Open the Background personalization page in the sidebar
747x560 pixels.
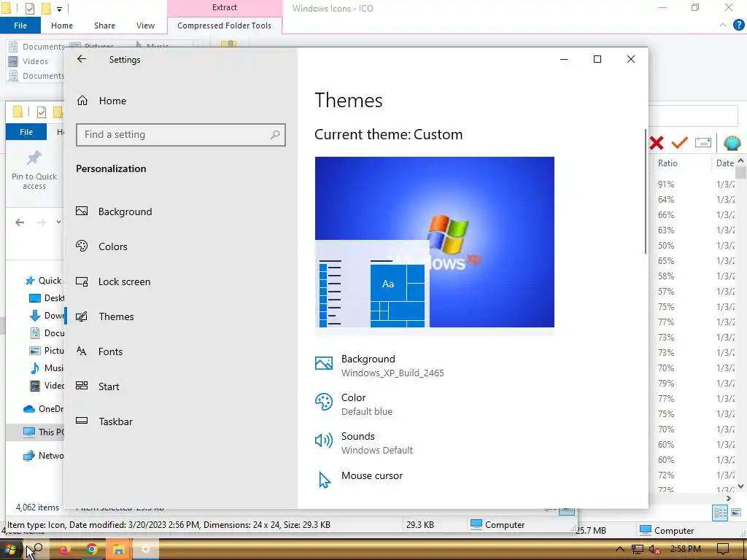pyautogui.click(x=114, y=211)
